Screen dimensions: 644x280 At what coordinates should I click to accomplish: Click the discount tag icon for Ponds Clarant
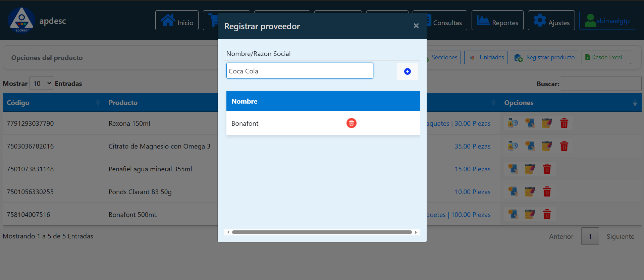tap(513, 192)
